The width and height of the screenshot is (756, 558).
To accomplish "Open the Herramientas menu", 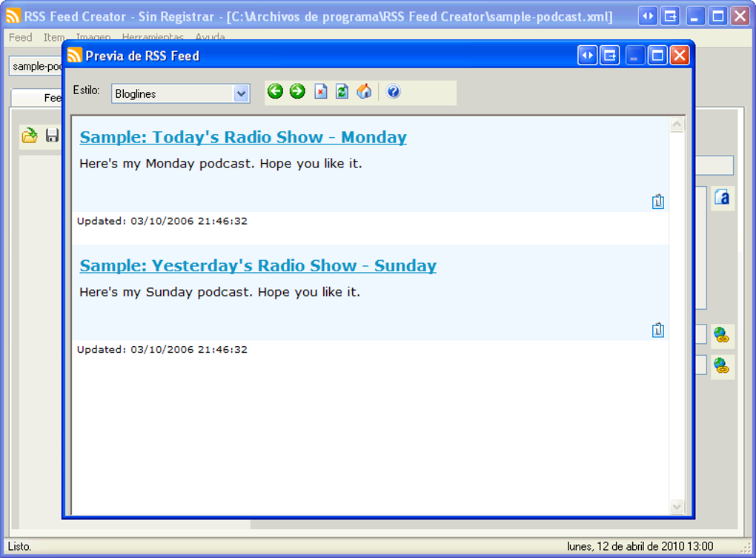I will point(153,37).
